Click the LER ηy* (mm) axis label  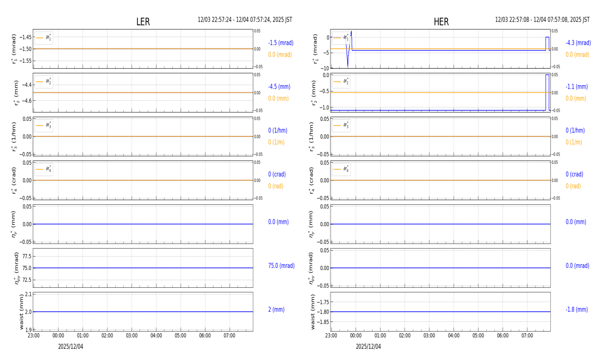point(14,224)
